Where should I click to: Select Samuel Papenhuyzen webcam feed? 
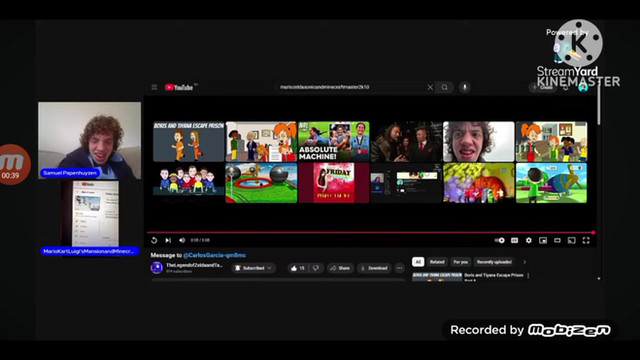(89, 140)
